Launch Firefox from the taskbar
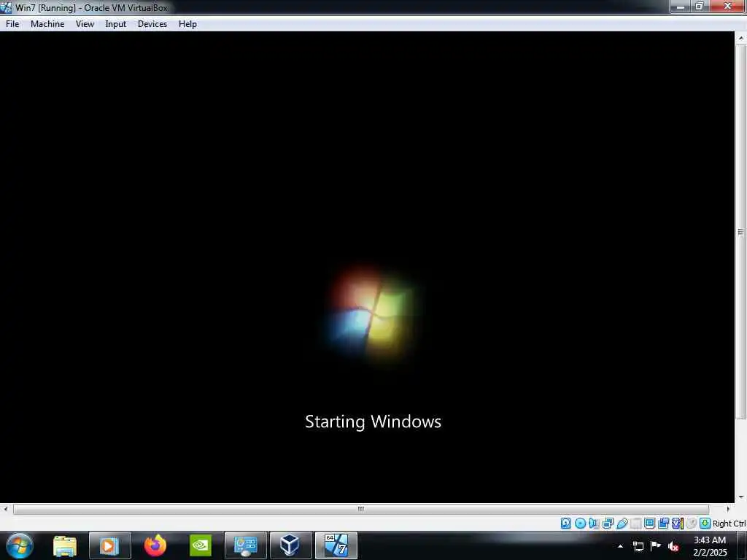The width and height of the screenshot is (747, 560). (x=155, y=545)
